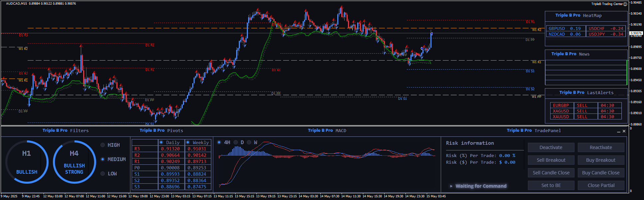The width and height of the screenshot is (644, 200).
Task: Switch MACD timeframe to W
Action: click(249, 142)
